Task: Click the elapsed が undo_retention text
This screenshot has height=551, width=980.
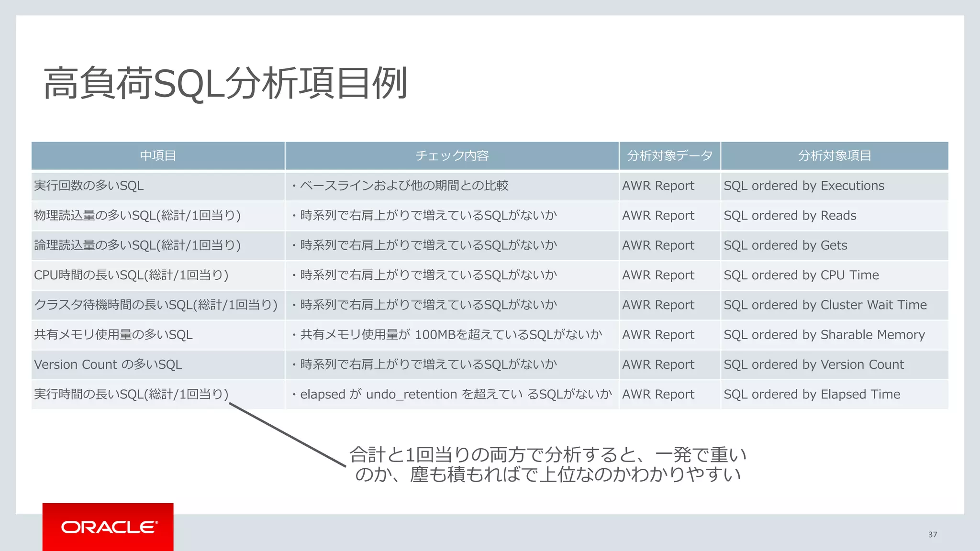Action: click(456, 394)
